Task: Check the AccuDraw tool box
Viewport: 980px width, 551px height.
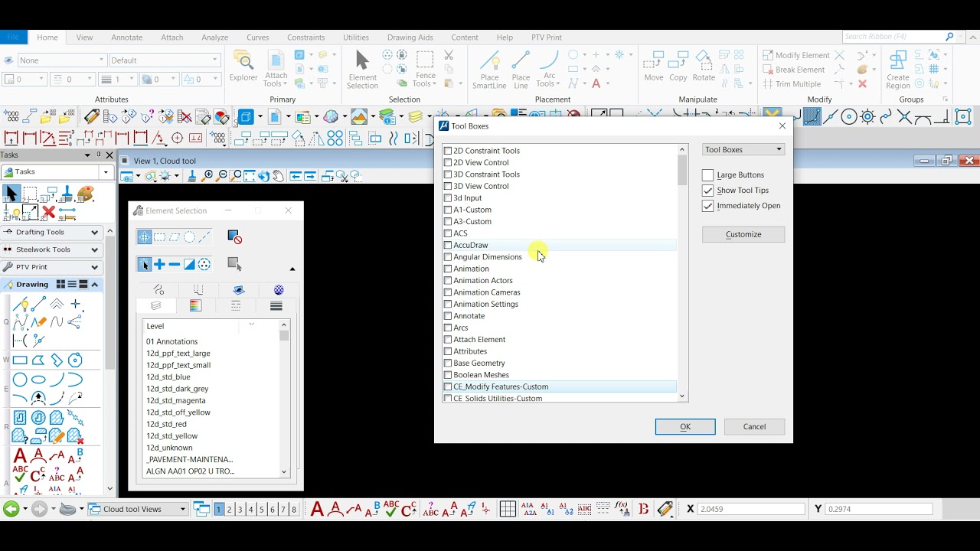Action: coord(448,245)
